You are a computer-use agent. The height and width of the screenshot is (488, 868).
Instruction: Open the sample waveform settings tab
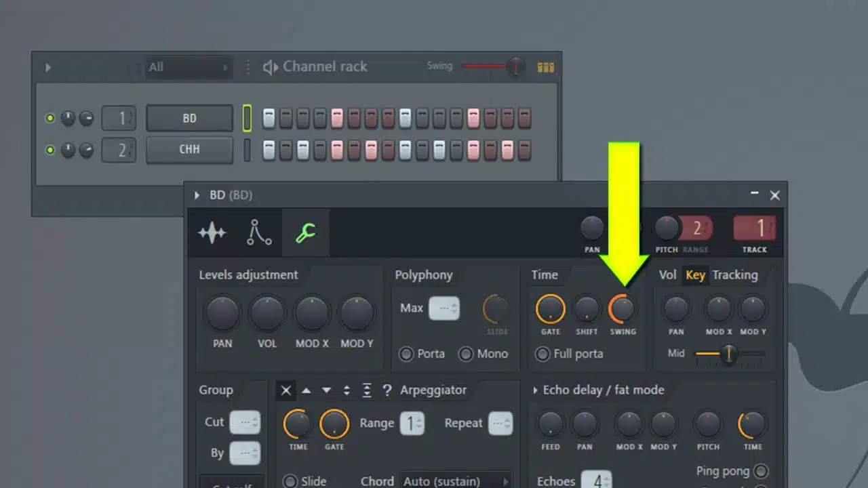tap(212, 234)
